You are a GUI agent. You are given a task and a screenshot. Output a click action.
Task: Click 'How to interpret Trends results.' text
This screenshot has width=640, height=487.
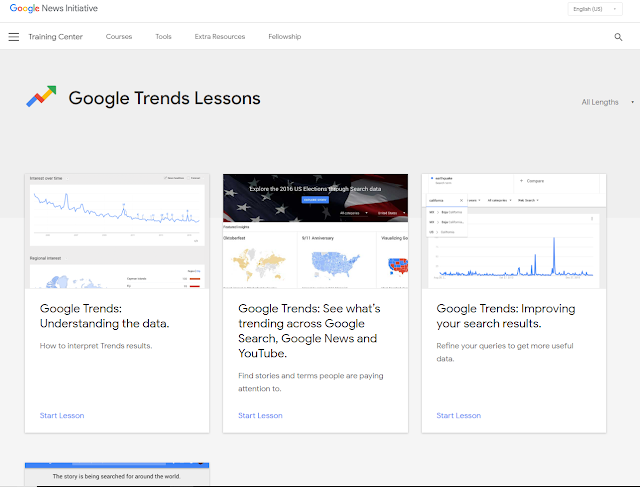96,346
